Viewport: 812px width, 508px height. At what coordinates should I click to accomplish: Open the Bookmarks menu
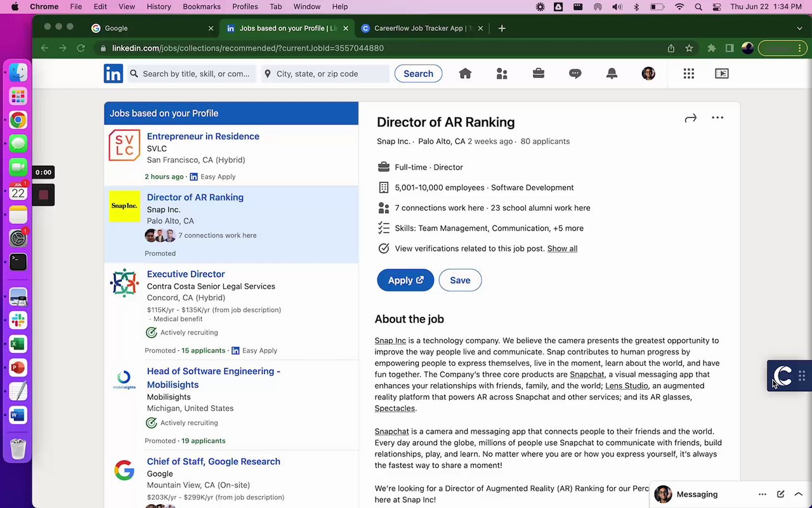click(x=202, y=6)
